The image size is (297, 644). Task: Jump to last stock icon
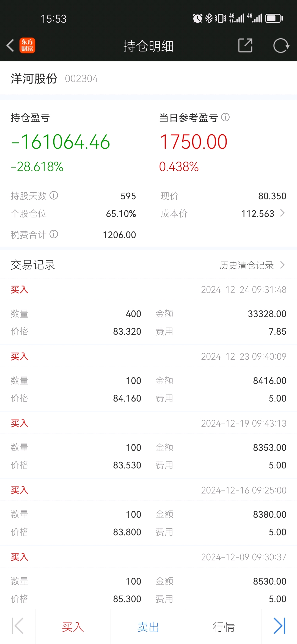pos(279,626)
